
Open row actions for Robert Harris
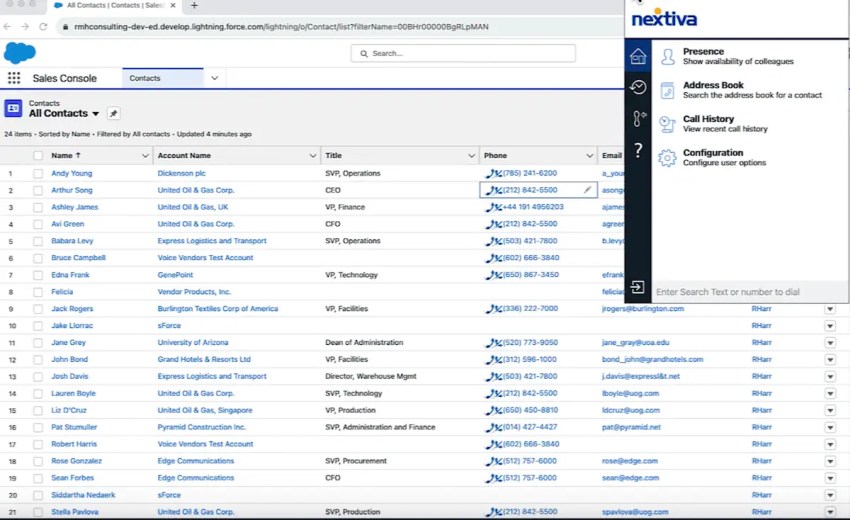pyautogui.click(x=830, y=445)
